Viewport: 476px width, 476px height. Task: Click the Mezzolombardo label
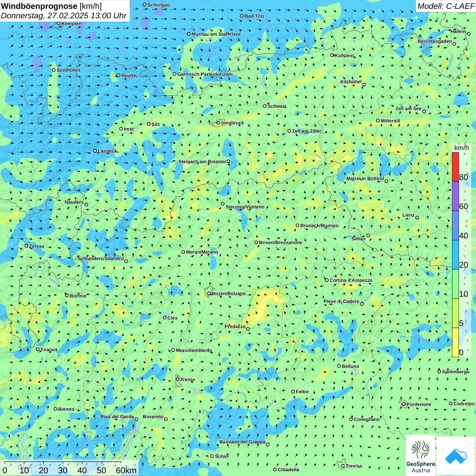(194, 350)
